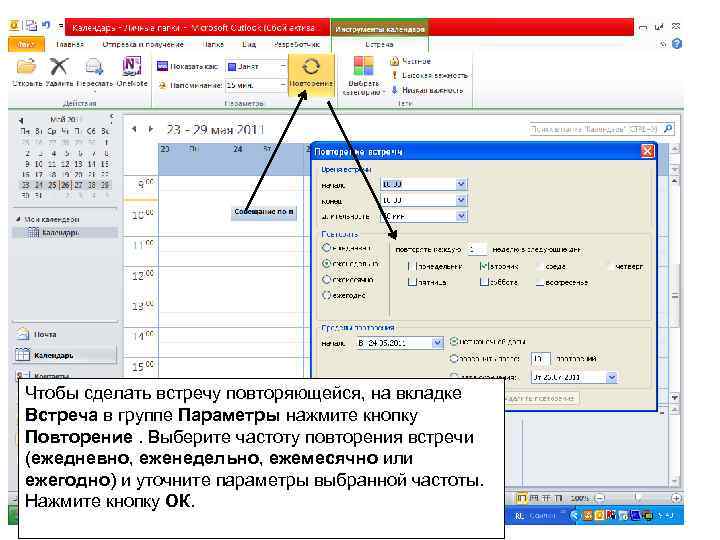Screen dimensions: 720x540
Task: Mark meeting as Частное with the lock icon
Action: pyautogui.click(x=410, y=61)
